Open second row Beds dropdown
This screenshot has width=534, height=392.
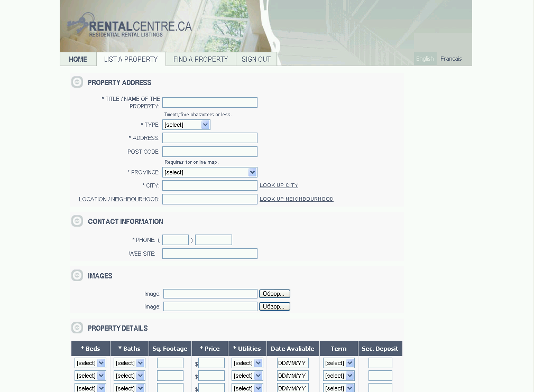click(90, 375)
